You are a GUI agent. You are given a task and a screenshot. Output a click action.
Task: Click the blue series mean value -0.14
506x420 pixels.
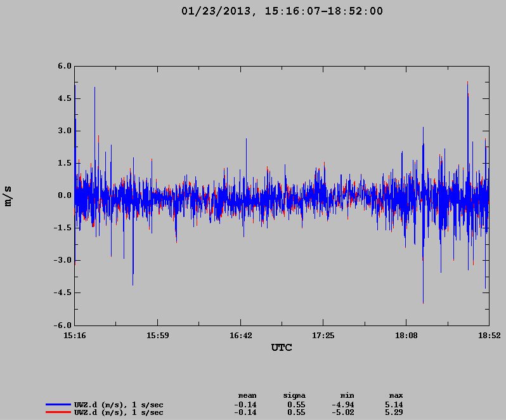245,405
